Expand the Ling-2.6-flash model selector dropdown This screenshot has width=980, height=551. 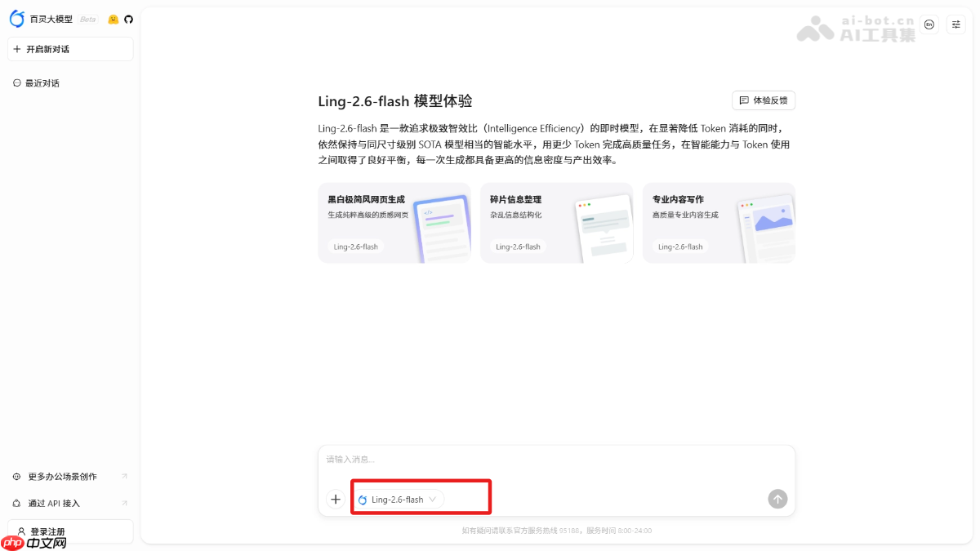click(399, 499)
